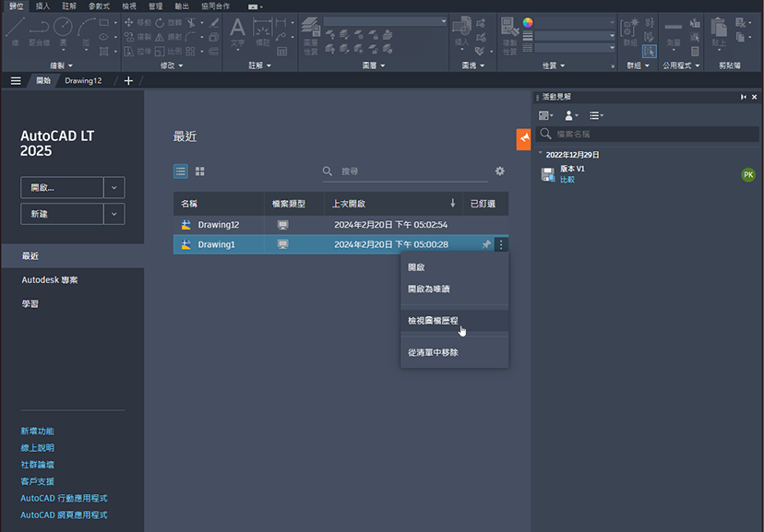Select the Trim scissors tool
Viewport: 764px width, 532px height.
click(x=190, y=22)
